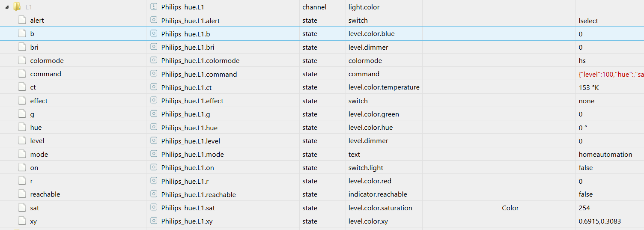
Task: Click the file icon next to mode
Action: (x=22, y=154)
